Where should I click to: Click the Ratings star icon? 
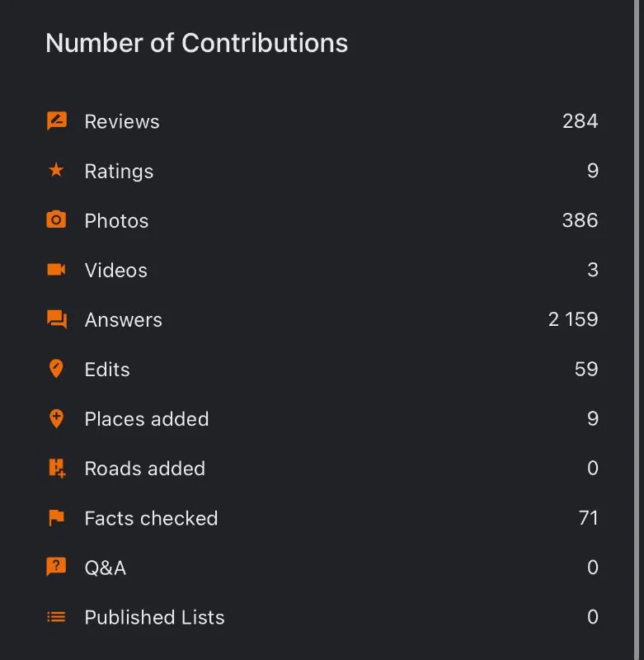click(56, 171)
